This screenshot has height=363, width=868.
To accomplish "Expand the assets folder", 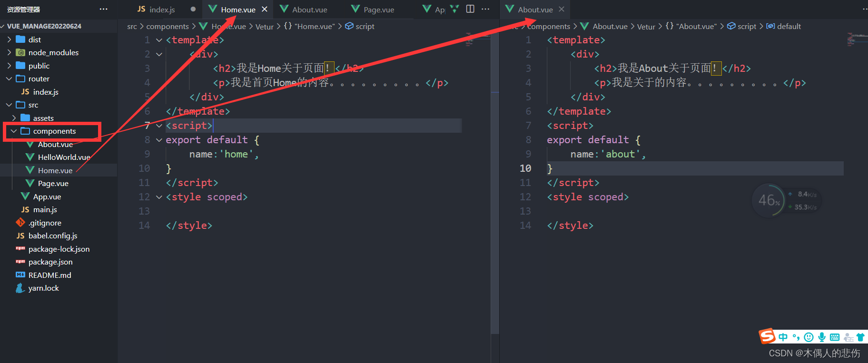I will 14,118.
